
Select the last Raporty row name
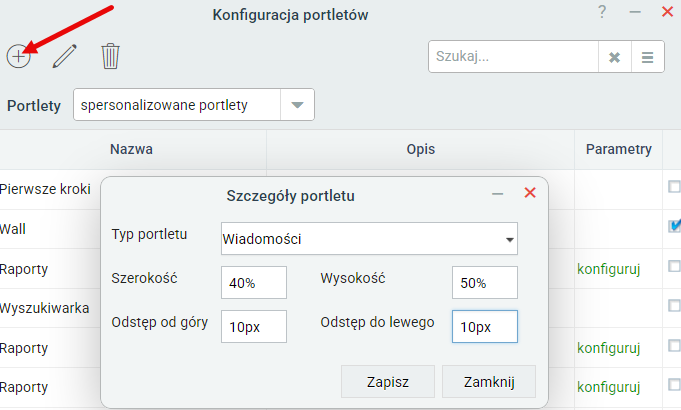coord(24,387)
